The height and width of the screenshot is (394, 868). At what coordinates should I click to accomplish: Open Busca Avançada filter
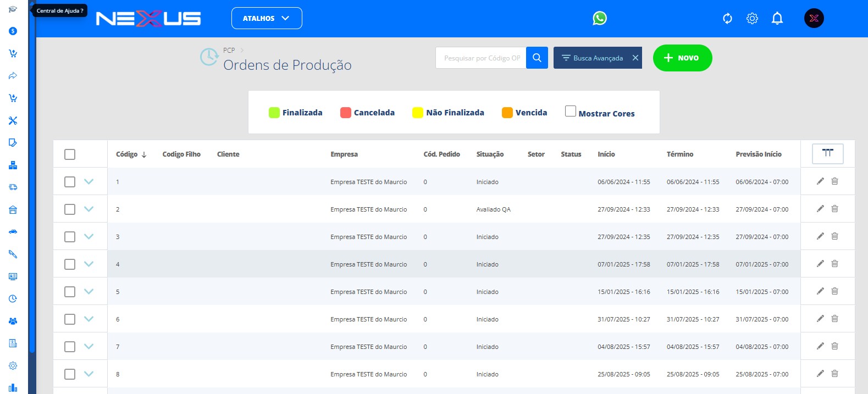(x=592, y=58)
